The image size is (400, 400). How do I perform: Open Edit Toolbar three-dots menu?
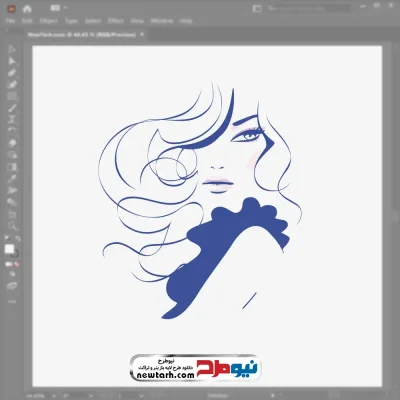point(12,302)
